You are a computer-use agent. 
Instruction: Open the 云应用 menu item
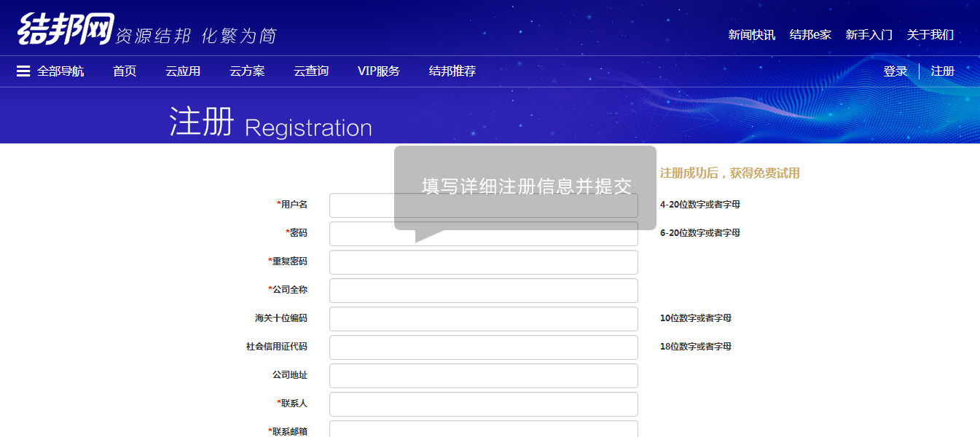(183, 71)
